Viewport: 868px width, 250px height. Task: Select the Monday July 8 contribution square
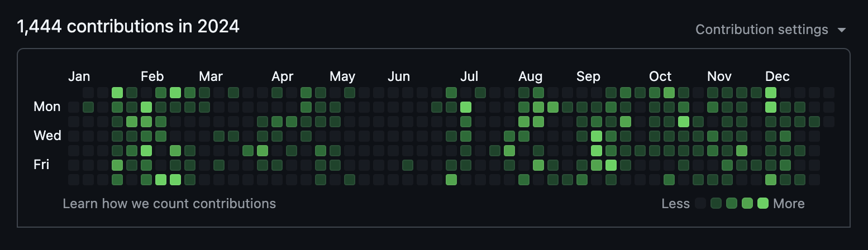click(x=466, y=107)
